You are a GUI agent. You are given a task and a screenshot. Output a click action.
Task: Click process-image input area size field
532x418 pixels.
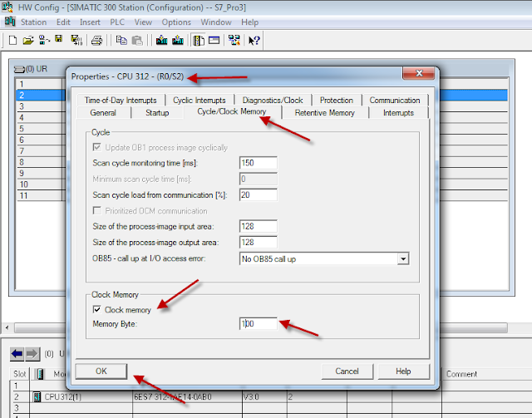[259, 226]
